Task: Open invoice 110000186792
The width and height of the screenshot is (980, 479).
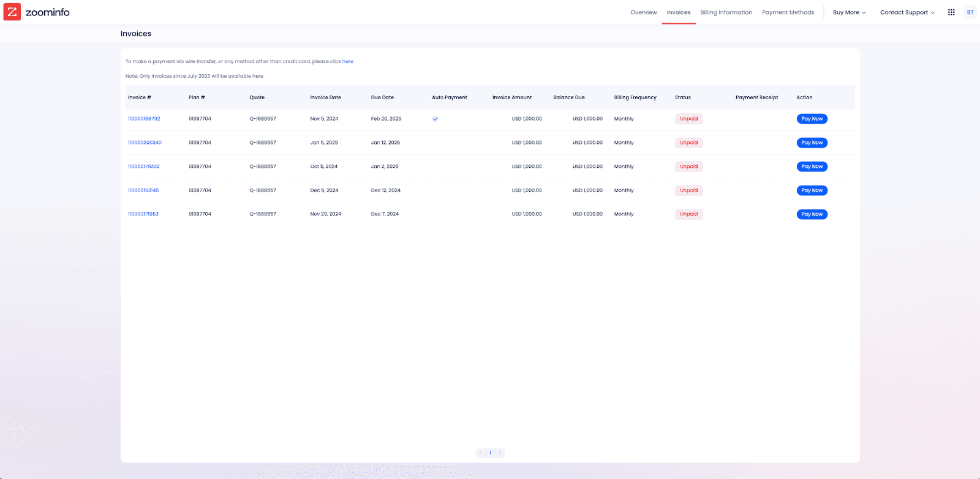Action: tap(144, 119)
